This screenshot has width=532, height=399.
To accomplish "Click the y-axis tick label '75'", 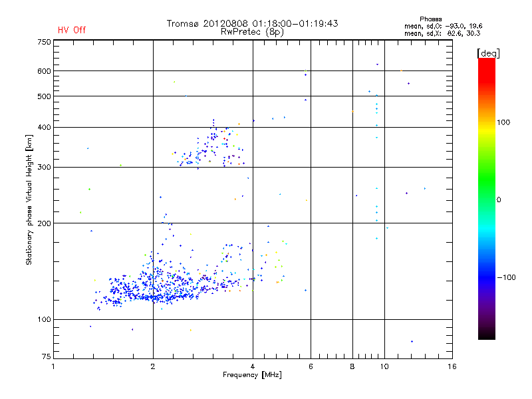I will 47,356.
